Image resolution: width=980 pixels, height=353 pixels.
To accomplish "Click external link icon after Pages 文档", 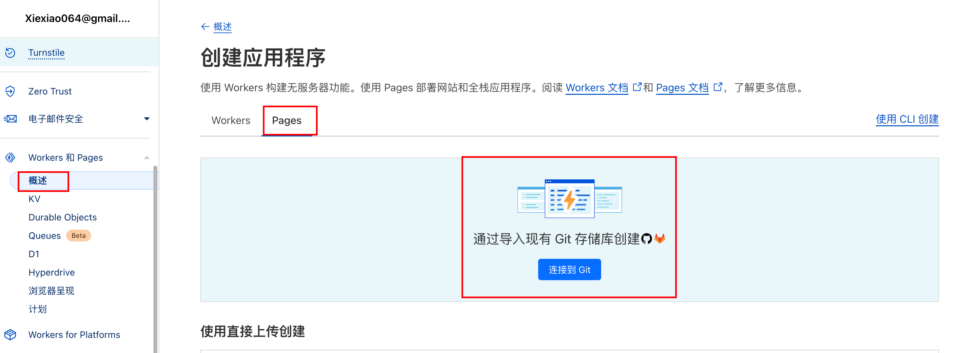I will pyautogui.click(x=717, y=87).
